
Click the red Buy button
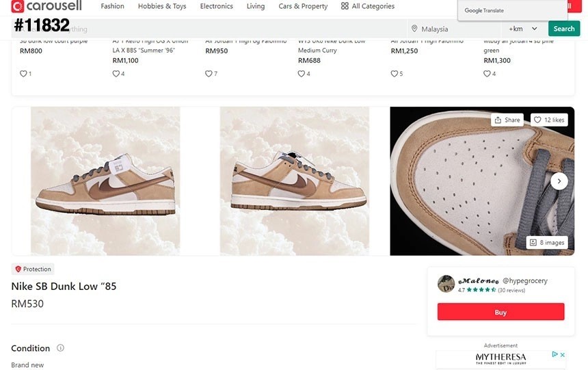500,312
